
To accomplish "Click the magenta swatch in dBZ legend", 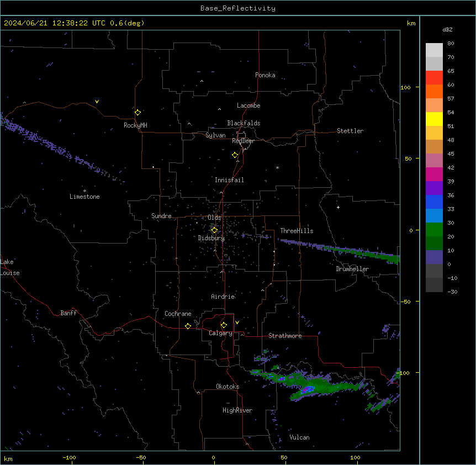I will pos(434,174).
